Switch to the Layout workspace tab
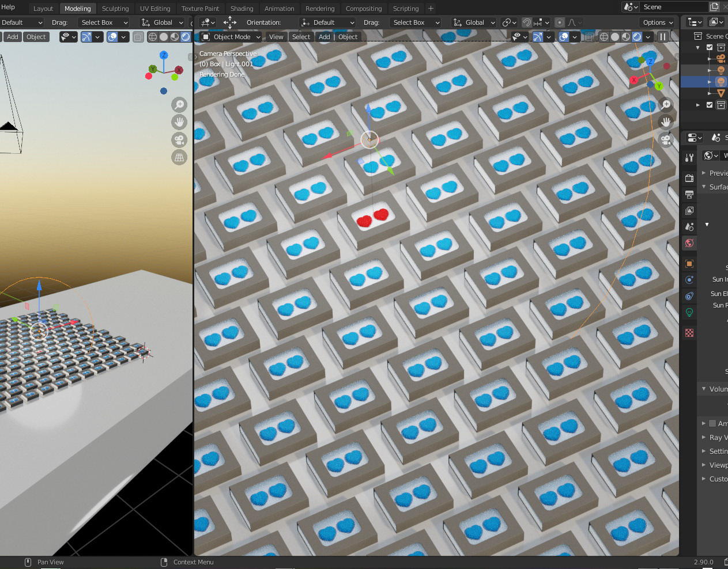Screen dimensions: 728x569 click(x=43, y=9)
